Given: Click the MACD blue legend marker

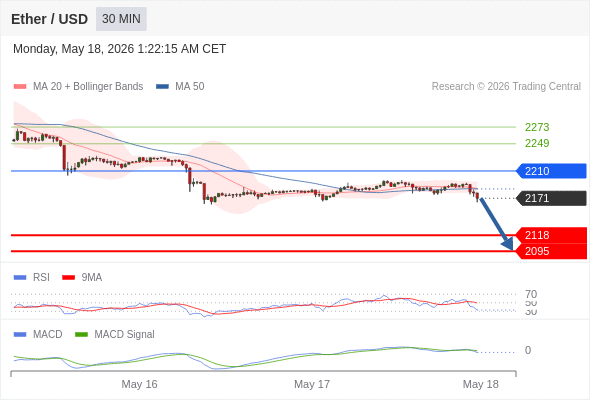Looking at the screenshot, I should (20, 335).
